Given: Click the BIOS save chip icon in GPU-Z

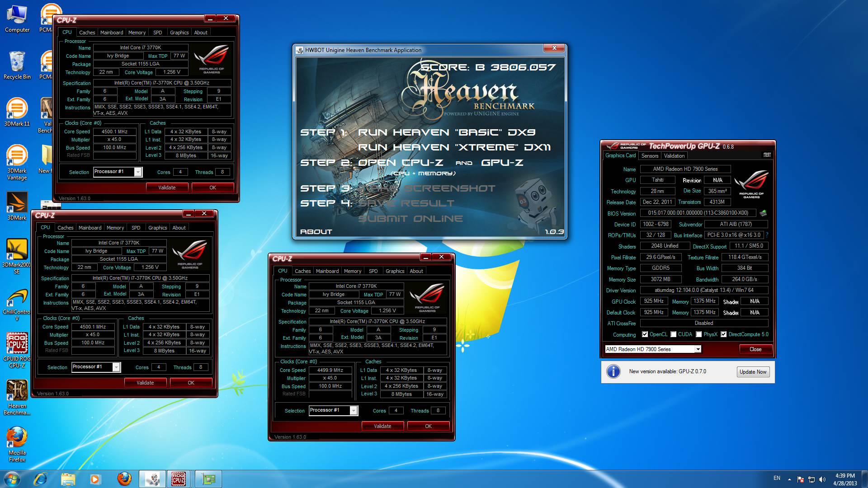Looking at the screenshot, I should [763, 213].
